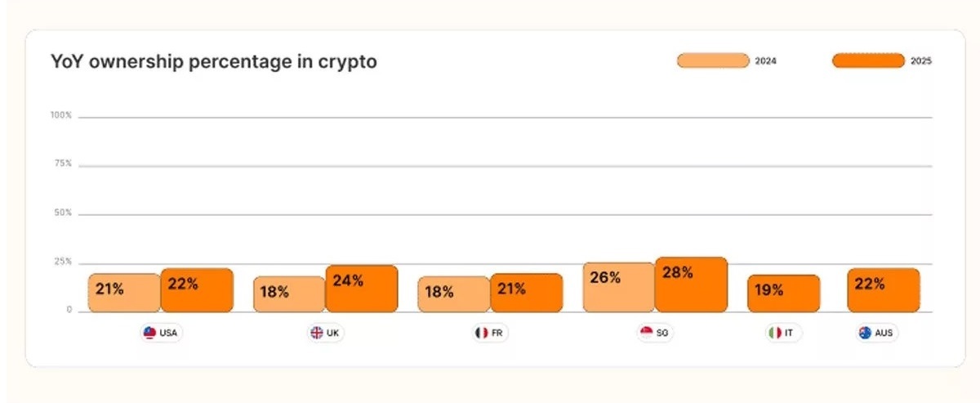This screenshot has height=403, width=980.
Task: Toggle the 2024 legend swatch
Action: click(713, 60)
